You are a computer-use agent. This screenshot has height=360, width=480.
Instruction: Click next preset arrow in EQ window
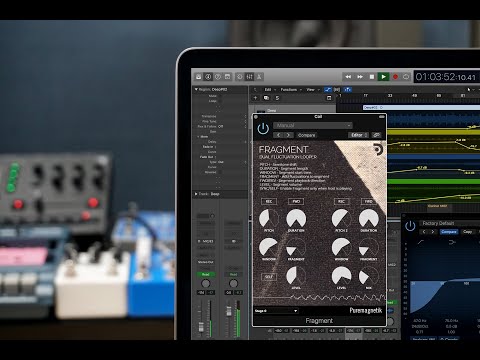(433, 232)
